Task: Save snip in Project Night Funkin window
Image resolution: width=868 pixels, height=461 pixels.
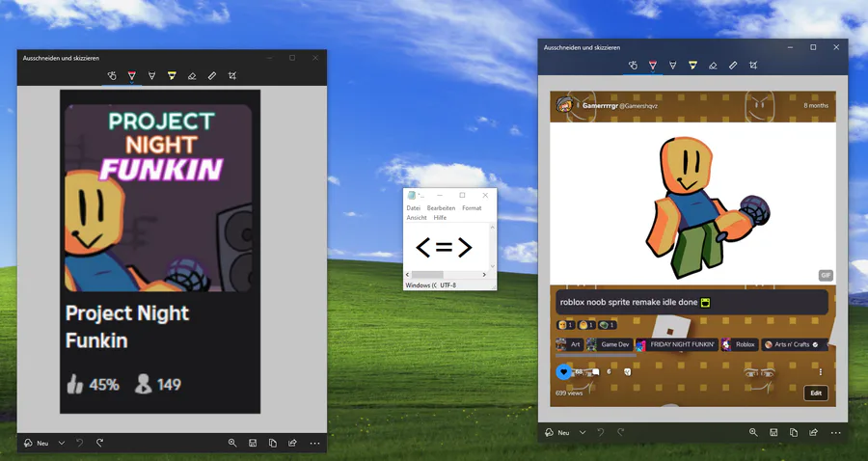Action: [x=253, y=443]
